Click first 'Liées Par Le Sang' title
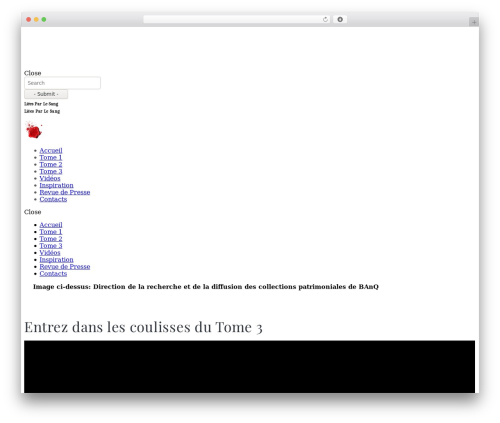Viewport: 500px width, 423px height. pos(41,104)
